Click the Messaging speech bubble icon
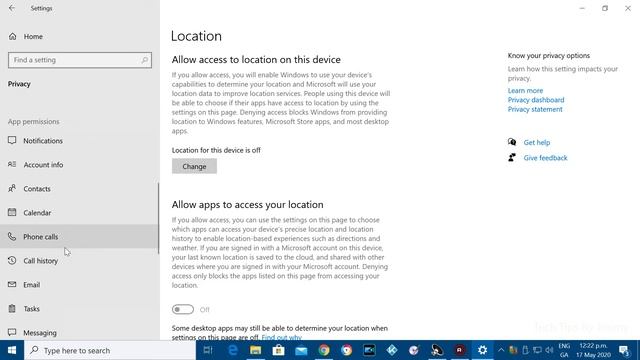 pyautogui.click(x=12, y=332)
